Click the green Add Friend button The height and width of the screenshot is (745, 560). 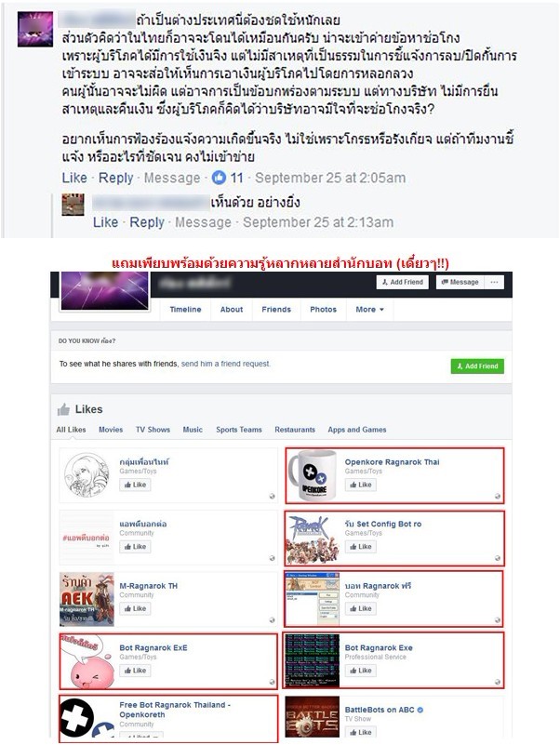pyautogui.click(x=477, y=366)
